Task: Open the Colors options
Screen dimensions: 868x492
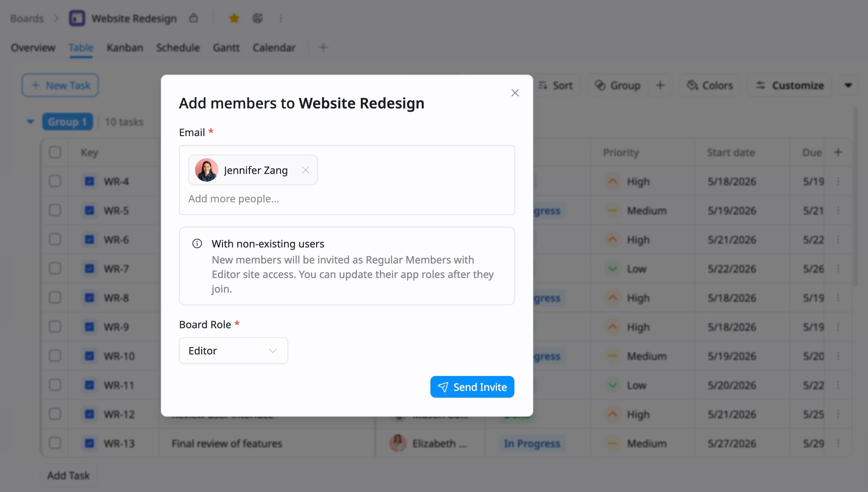Action: [710, 86]
